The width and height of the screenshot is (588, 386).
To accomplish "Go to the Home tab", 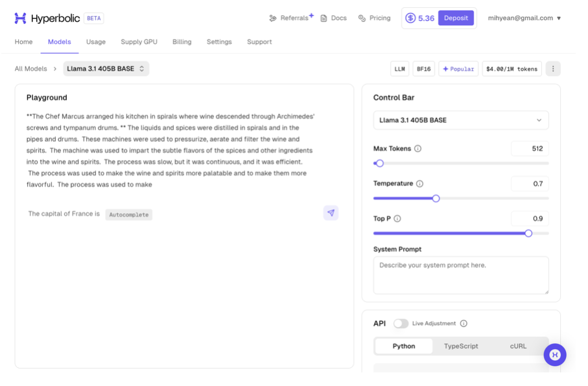I will 23,42.
